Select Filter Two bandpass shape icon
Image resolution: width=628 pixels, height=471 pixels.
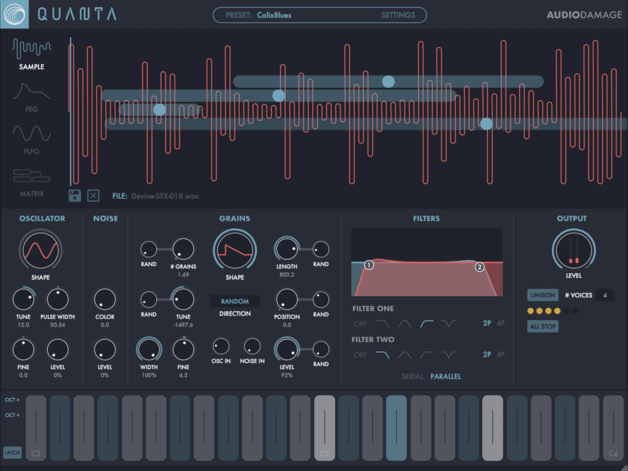tap(405, 354)
